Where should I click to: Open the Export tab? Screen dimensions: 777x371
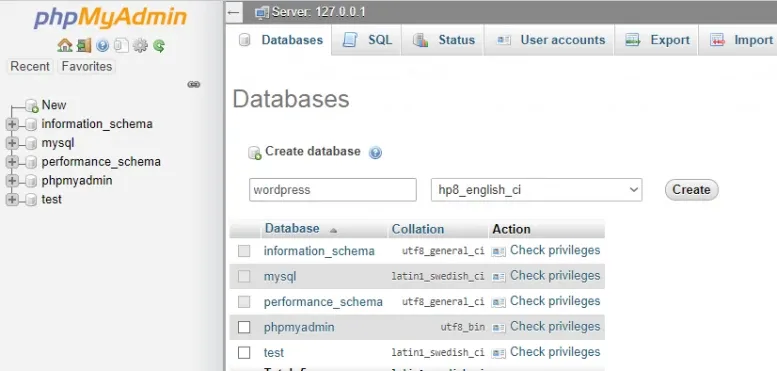pyautogui.click(x=657, y=40)
